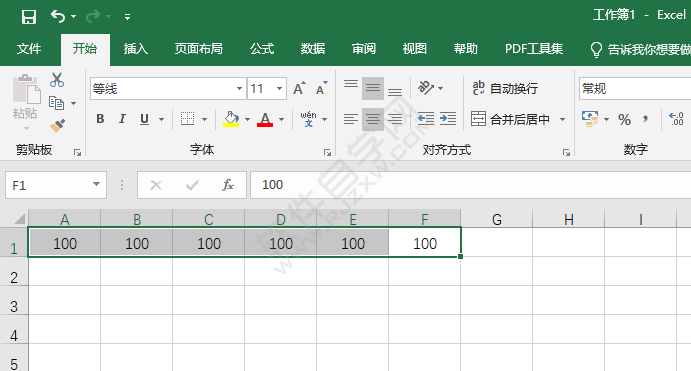This screenshot has width=691, height=371.
Task: Click the Borders icon
Action: coord(187,119)
